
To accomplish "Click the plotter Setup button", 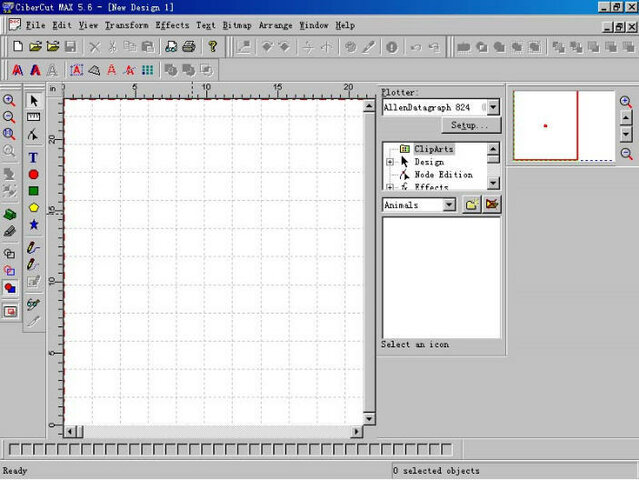I will point(471,125).
